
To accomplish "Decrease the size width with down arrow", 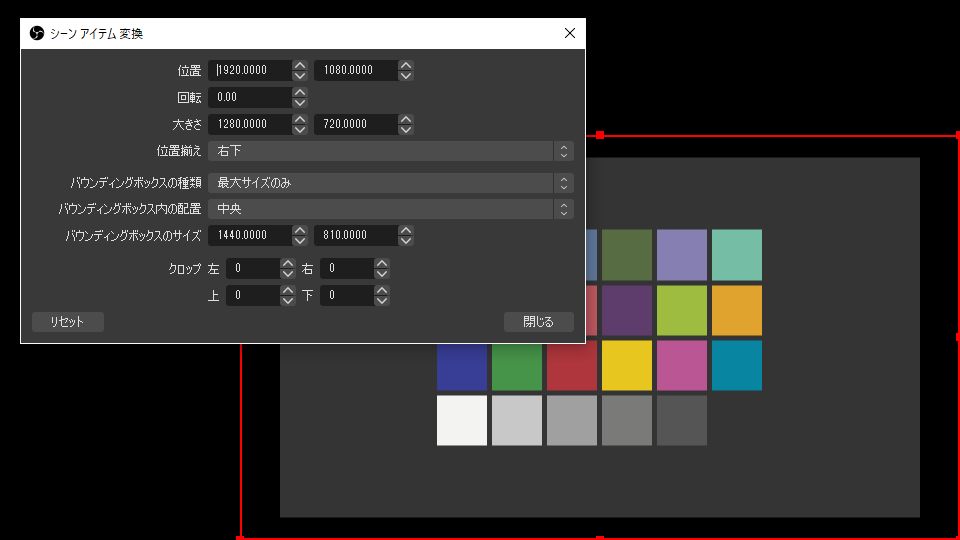I will tap(300, 130).
